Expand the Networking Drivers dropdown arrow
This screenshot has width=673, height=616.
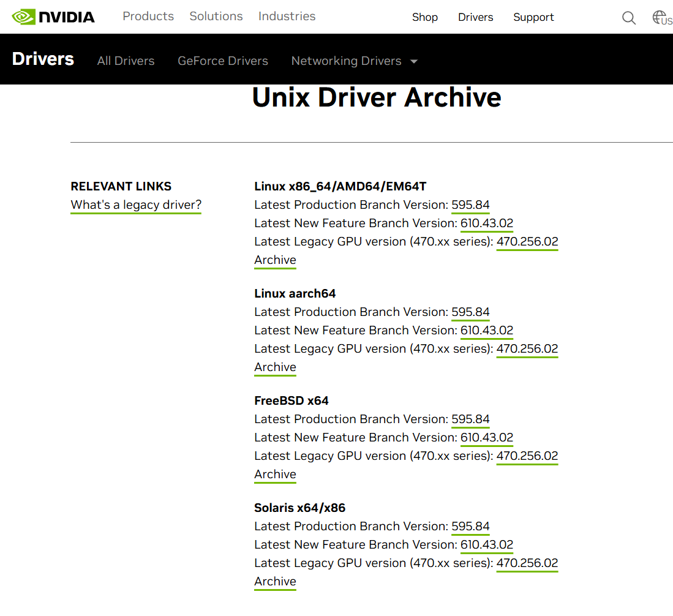414,61
